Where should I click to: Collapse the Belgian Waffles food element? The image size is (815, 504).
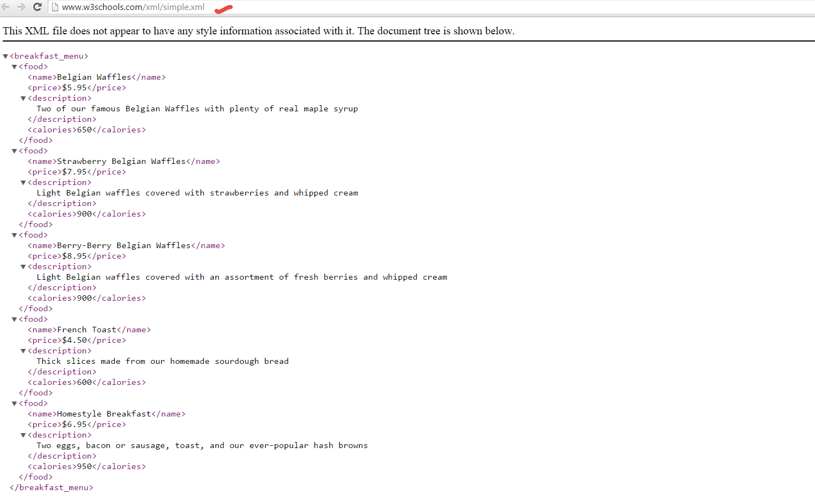click(14, 66)
